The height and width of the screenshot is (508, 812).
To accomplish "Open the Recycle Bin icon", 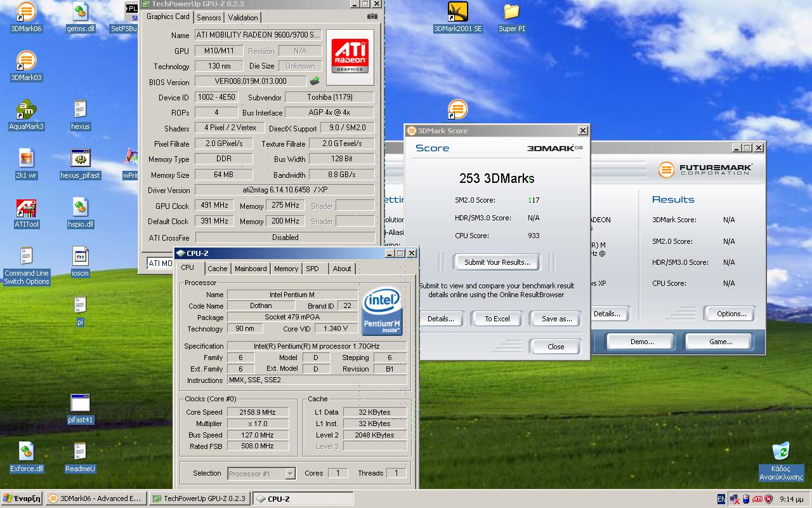I will pyautogui.click(x=781, y=461).
